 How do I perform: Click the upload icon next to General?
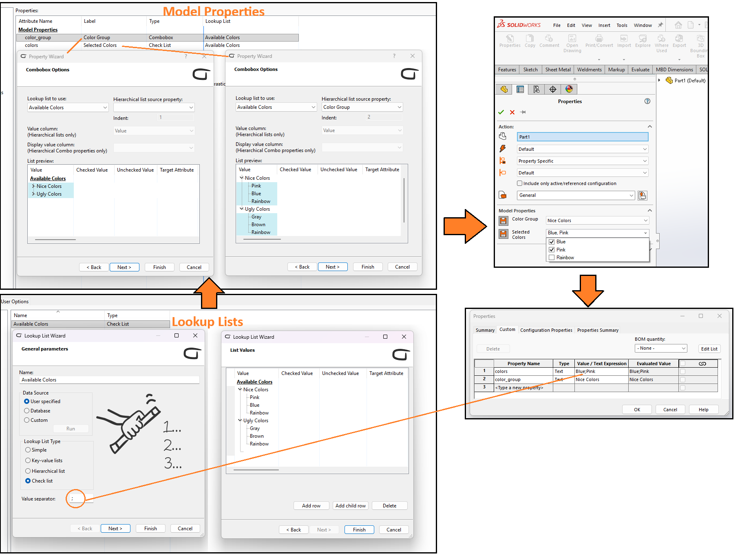(x=643, y=196)
